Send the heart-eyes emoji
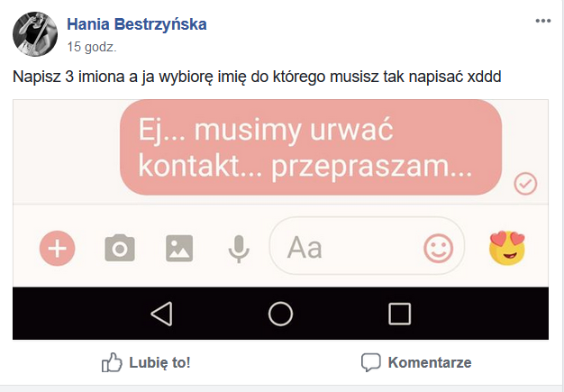This screenshot has width=564, height=392. pyautogui.click(x=507, y=248)
